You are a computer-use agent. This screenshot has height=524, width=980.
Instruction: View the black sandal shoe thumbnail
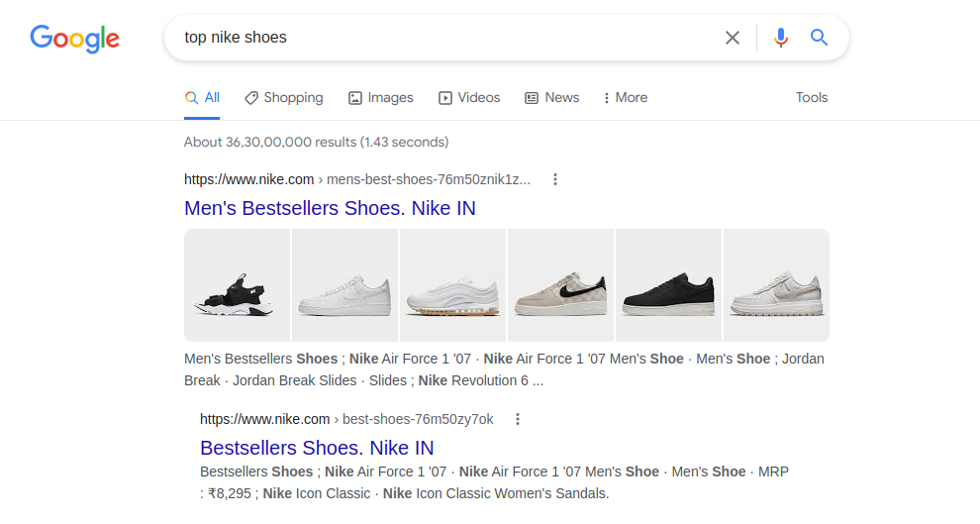pyautogui.click(x=237, y=285)
